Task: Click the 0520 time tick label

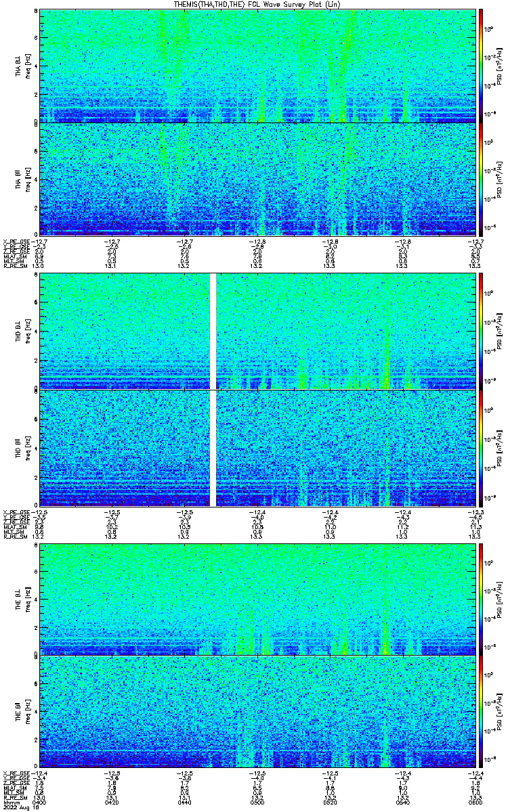Action: pyautogui.click(x=330, y=801)
